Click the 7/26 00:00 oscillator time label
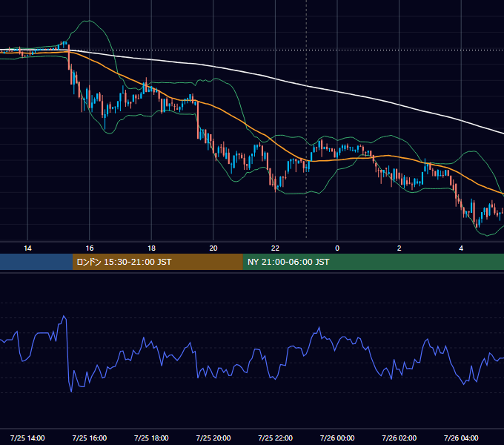This screenshot has height=445, width=504. 337,438
